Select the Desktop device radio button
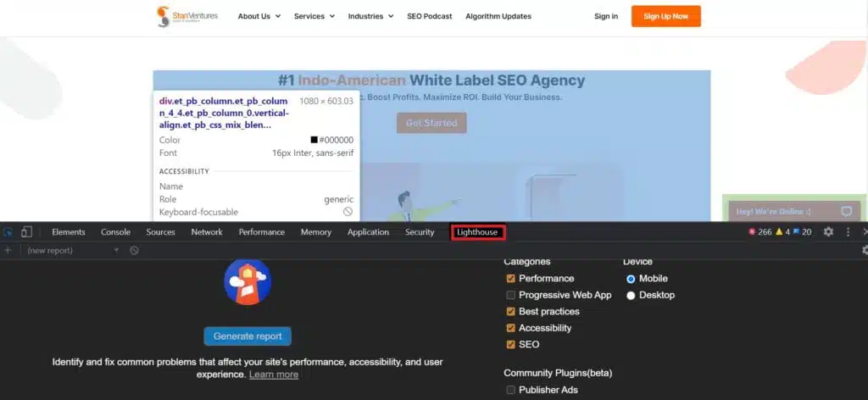 coord(631,296)
